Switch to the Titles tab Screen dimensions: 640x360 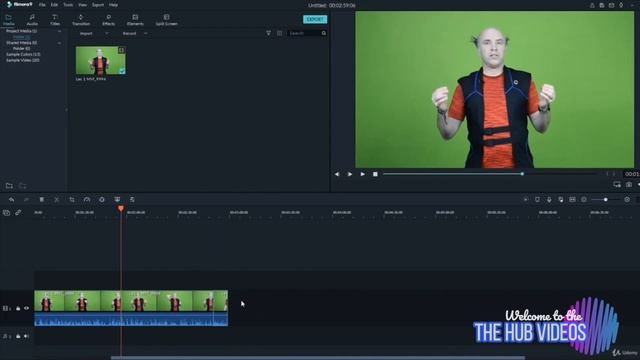click(55, 20)
